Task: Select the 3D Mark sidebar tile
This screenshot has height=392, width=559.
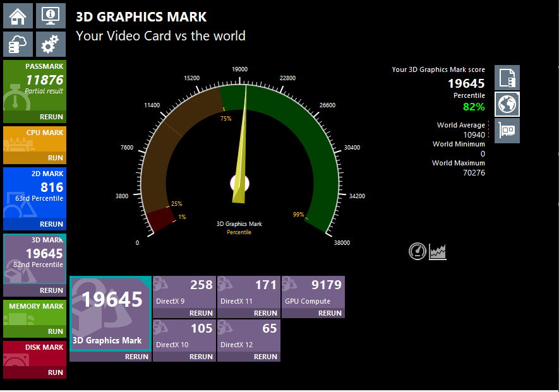Action: pyautogui.click(x=35, y=259)
